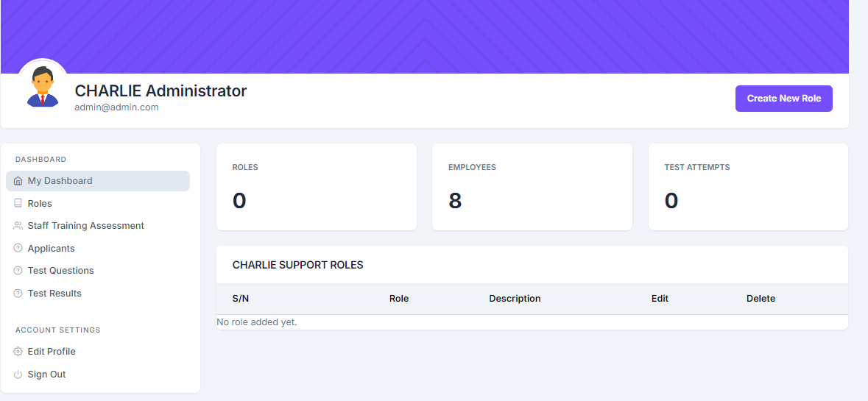Click the Test Attempts count card
This screenshot has height=401, width=868.
748,187
